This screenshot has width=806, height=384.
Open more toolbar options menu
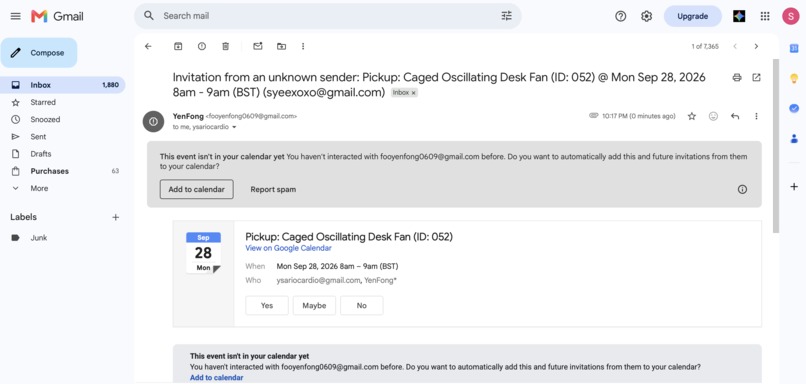click(x=303, y=46)
